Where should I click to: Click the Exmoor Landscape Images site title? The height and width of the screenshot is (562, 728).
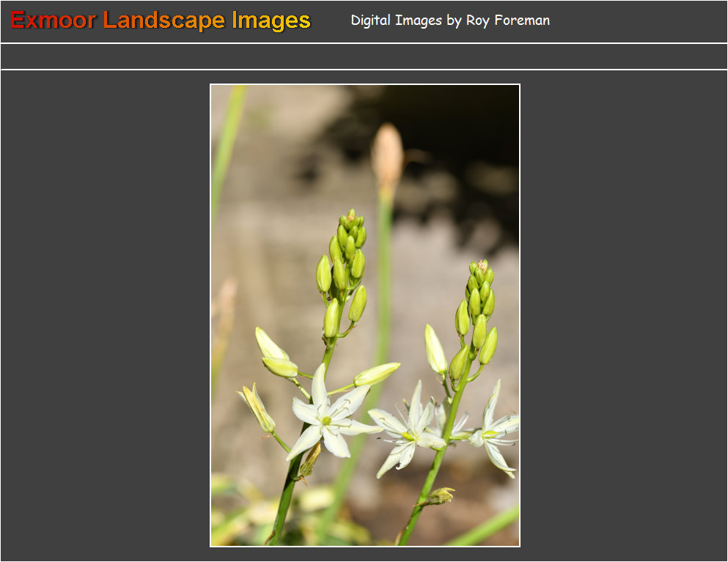161,21
